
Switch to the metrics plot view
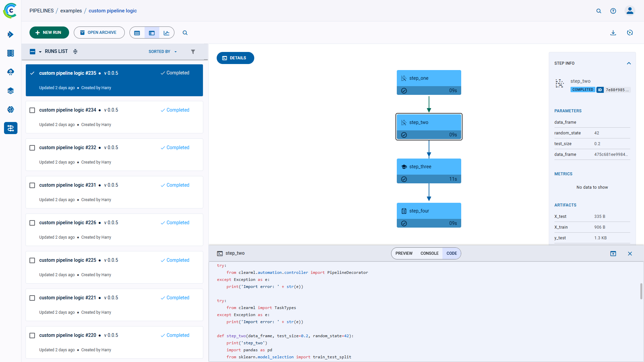point(167,33)
